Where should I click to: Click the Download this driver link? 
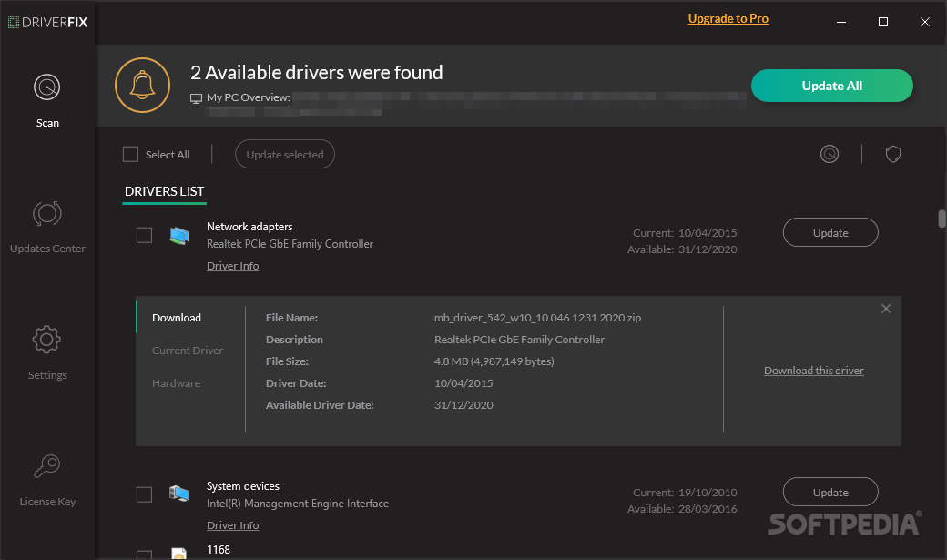coord(813,371)
